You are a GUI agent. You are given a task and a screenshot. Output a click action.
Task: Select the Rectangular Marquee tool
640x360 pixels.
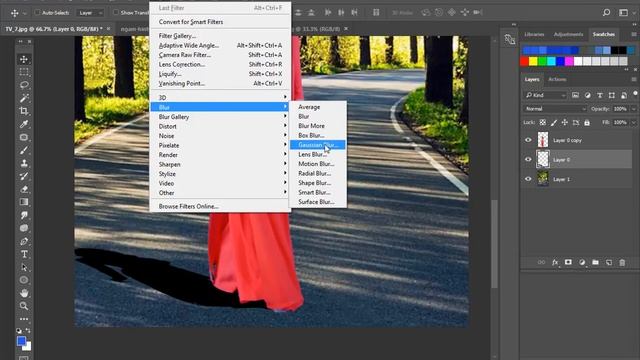tap(24, 72)
